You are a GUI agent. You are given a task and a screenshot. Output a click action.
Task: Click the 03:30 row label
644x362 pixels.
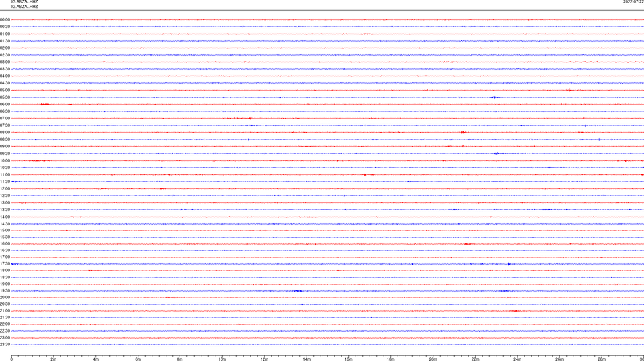pyautogui.click(x=5, y=69)
